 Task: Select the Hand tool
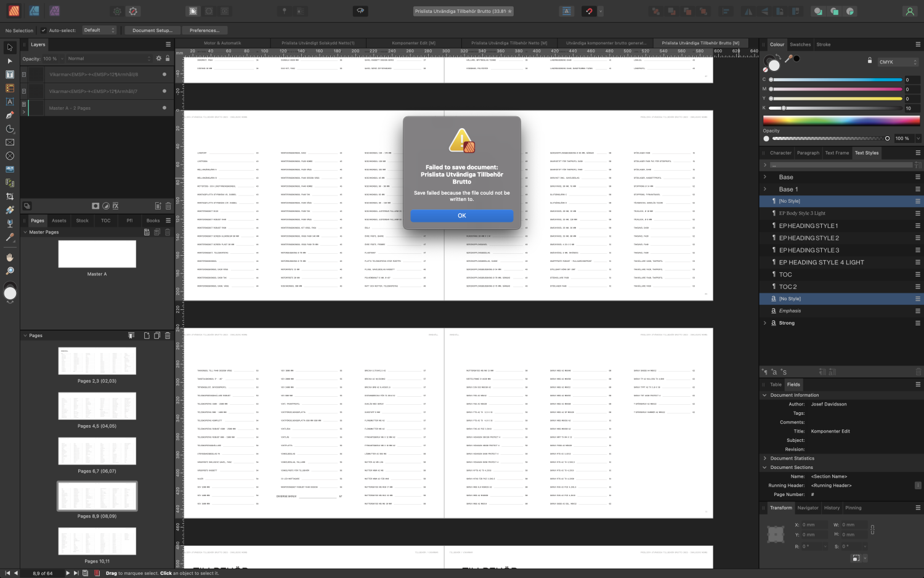[10, 258]
